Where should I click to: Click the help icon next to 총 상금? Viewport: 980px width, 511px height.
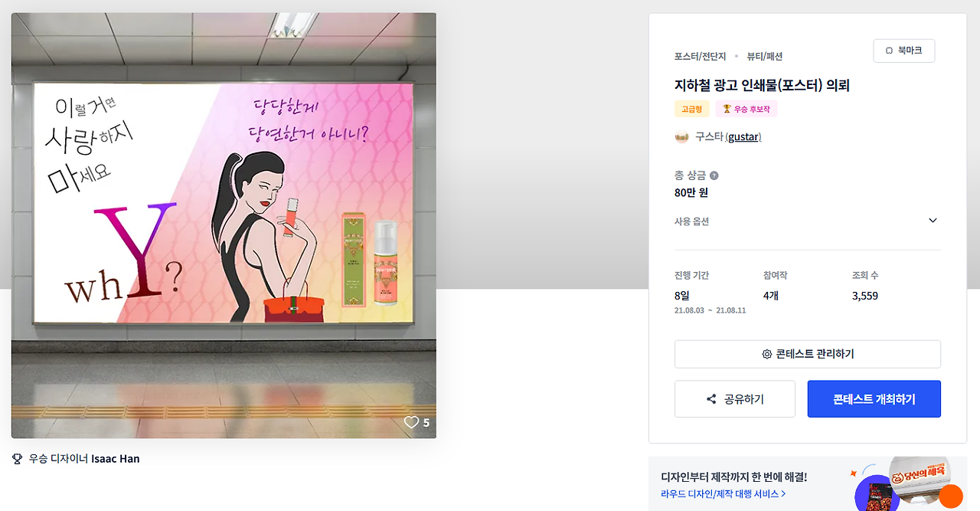(714, 175)
